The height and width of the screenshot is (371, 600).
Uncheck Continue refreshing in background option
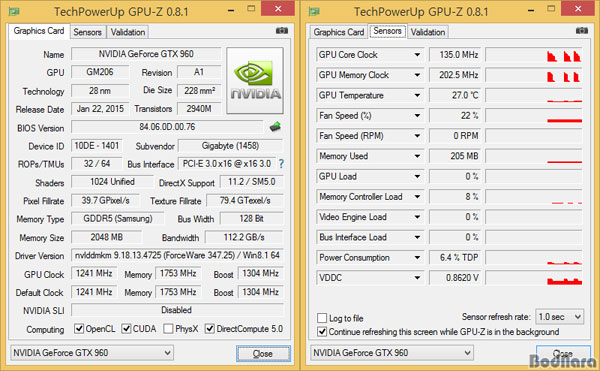click(x=322, y=332)
